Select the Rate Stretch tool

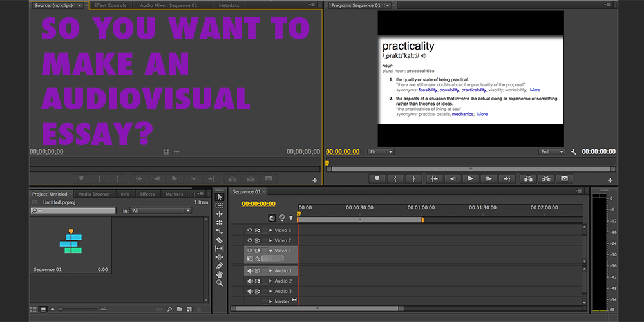click(x=220, y=231)
